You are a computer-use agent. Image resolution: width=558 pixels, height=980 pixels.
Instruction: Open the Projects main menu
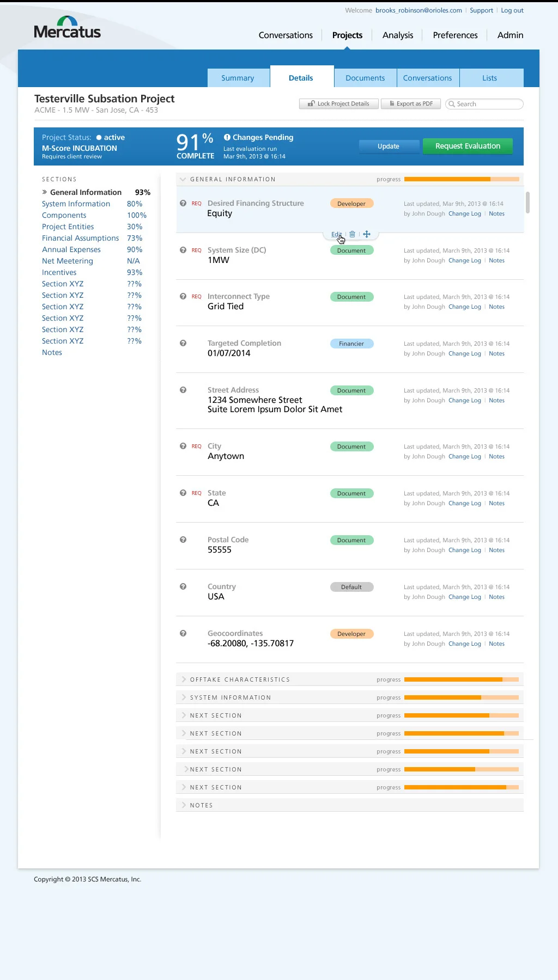coord(347,35)
